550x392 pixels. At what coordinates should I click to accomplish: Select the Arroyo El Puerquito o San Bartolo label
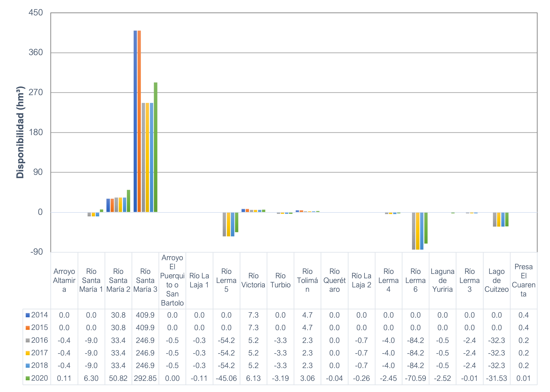coord(172,280)
